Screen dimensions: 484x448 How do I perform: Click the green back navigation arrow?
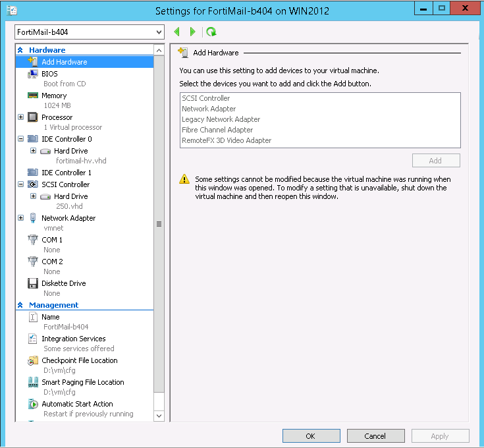tap(176, 32)
